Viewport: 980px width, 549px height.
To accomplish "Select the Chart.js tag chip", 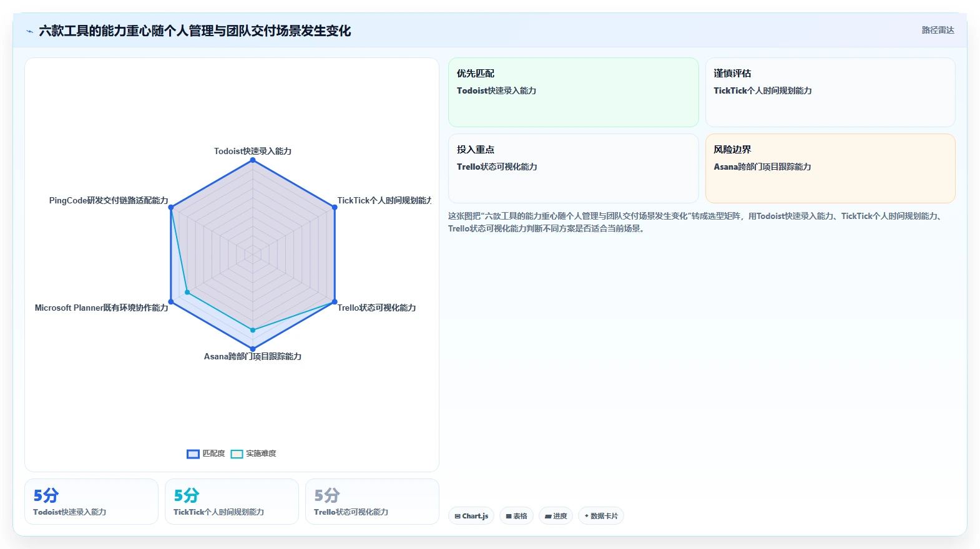I will tap(471, 516).
